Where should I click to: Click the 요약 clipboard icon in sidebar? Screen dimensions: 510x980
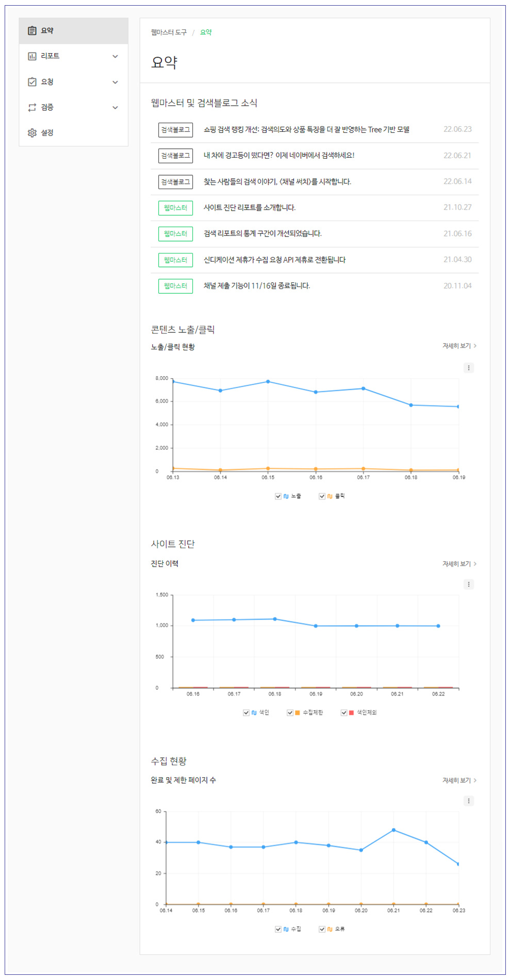[x=32, y=31]
